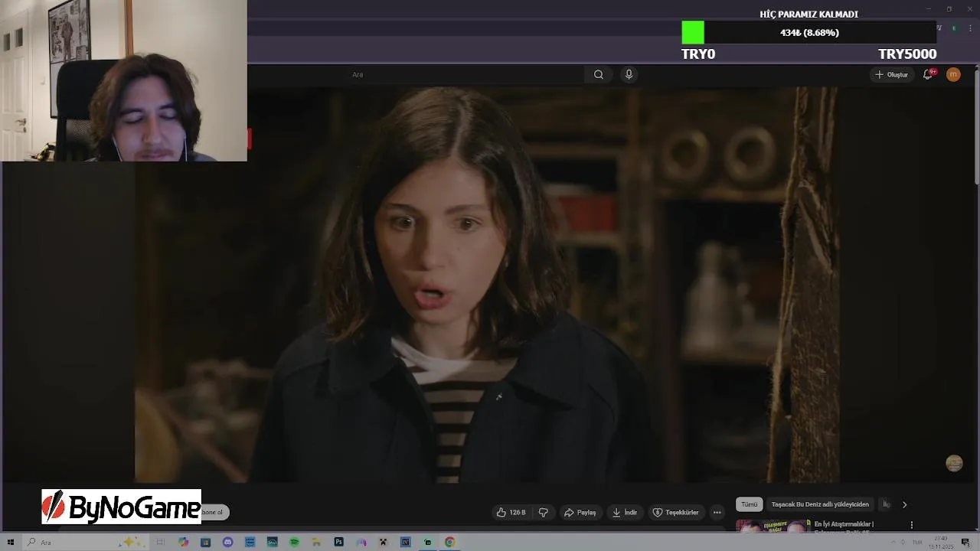Share the video via Paylaş
This screenshot has height=551, width=980.
click(580, 512)
